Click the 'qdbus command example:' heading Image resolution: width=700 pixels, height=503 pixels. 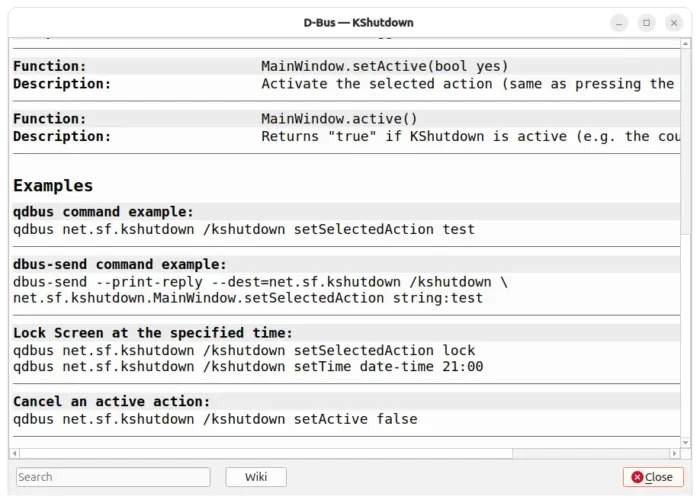pyautogui.click(x=104, y=212)
